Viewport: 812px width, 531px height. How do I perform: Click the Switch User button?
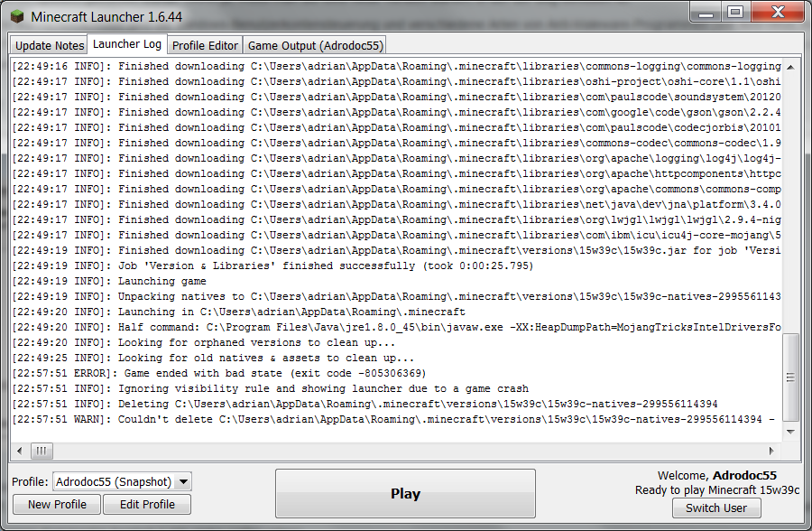coord(716,508)
